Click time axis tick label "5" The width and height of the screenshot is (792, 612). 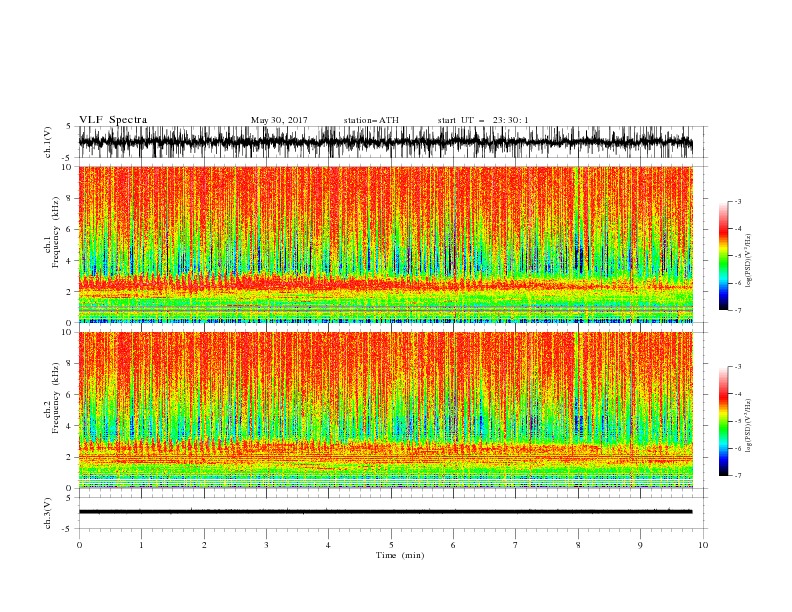[x=391, y=545]
